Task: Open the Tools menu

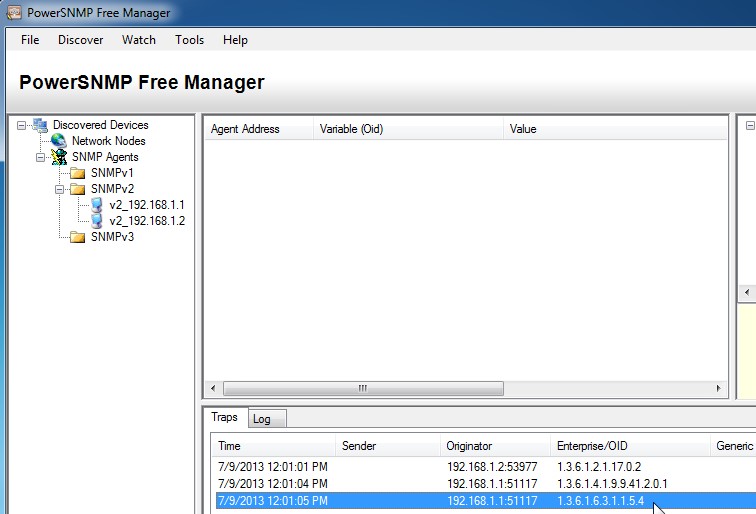Action: click(x=189, y=40)
